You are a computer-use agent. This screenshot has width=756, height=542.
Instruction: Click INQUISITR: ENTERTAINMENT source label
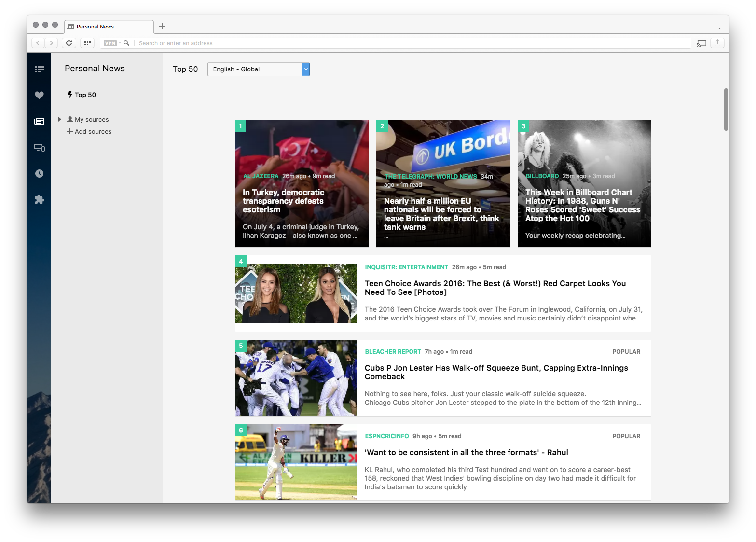(x=406, y=267)
